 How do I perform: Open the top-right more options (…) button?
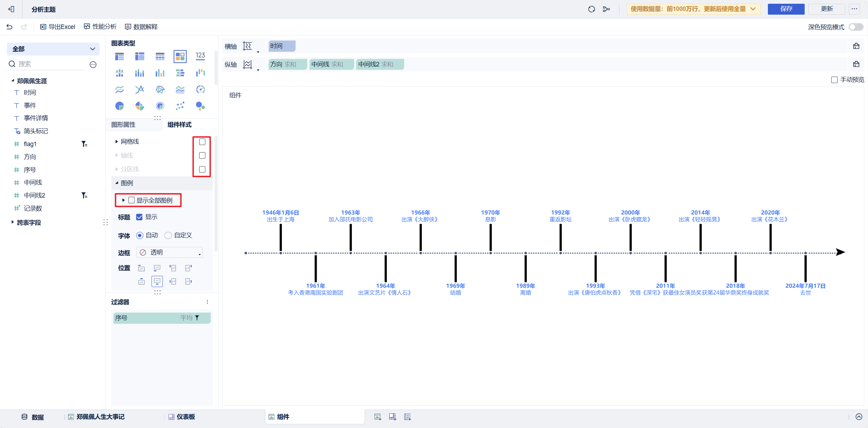[854, 9]
